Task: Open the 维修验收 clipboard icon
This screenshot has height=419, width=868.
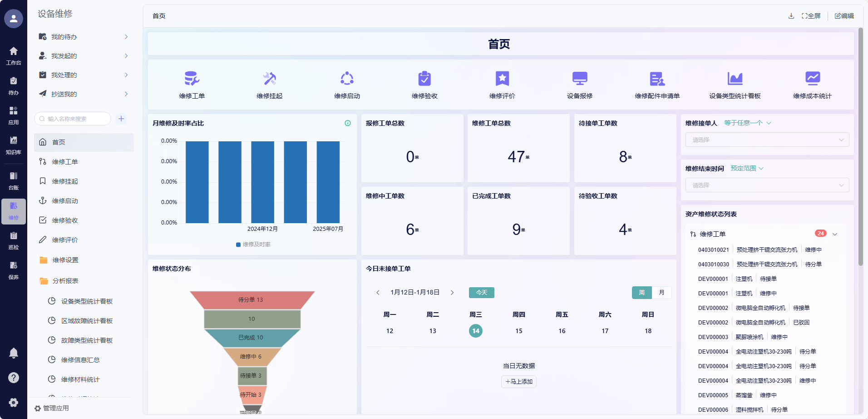Action: (424, 79)
